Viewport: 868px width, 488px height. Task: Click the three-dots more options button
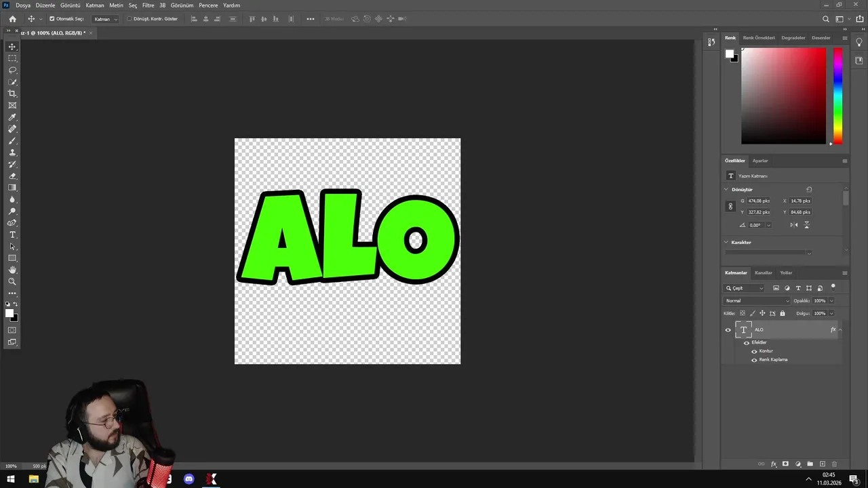tap(311, 19)
